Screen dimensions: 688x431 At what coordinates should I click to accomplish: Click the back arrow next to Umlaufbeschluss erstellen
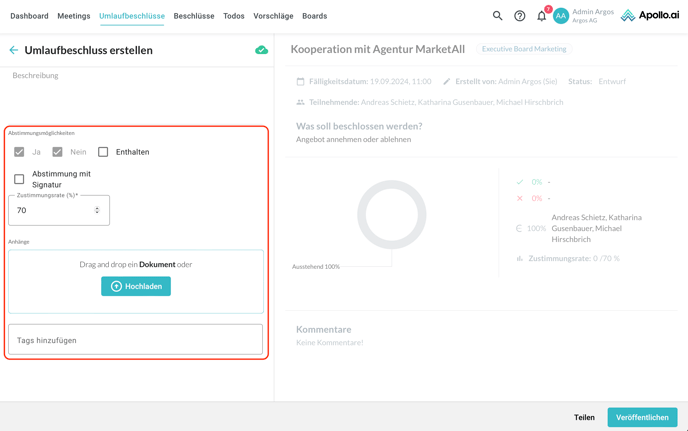pyautogui.click(x=14, y=50)
